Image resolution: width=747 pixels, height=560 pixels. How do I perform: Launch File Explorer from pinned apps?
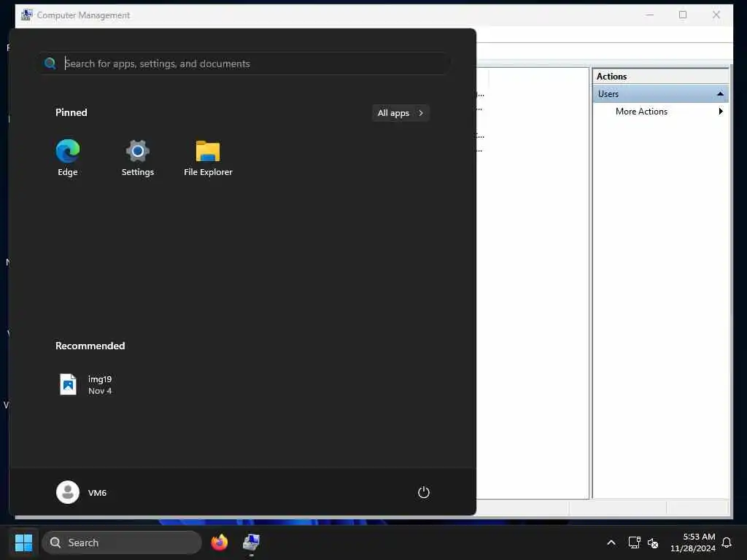click(208, 157)
